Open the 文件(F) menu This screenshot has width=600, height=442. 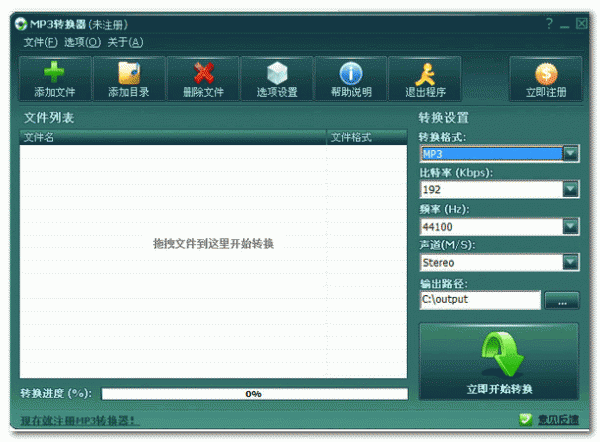click(40, 42)
